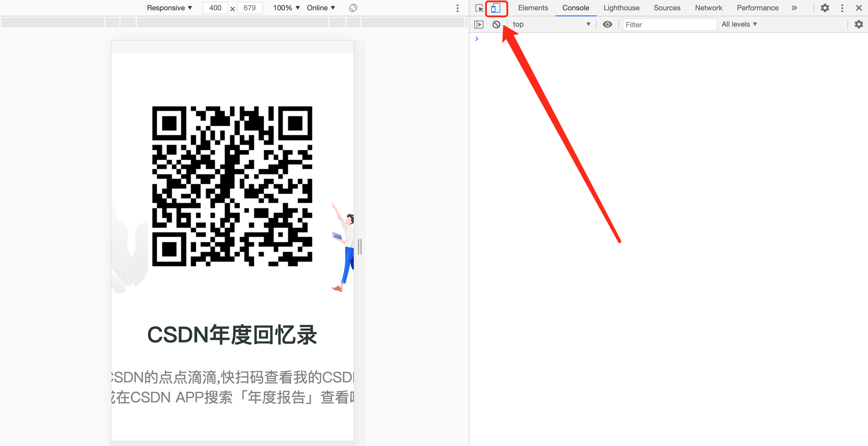Open DevTools customize three-dot menu
Image resolution: width=868 pixels, height=446 pixels.
[842, 8]
